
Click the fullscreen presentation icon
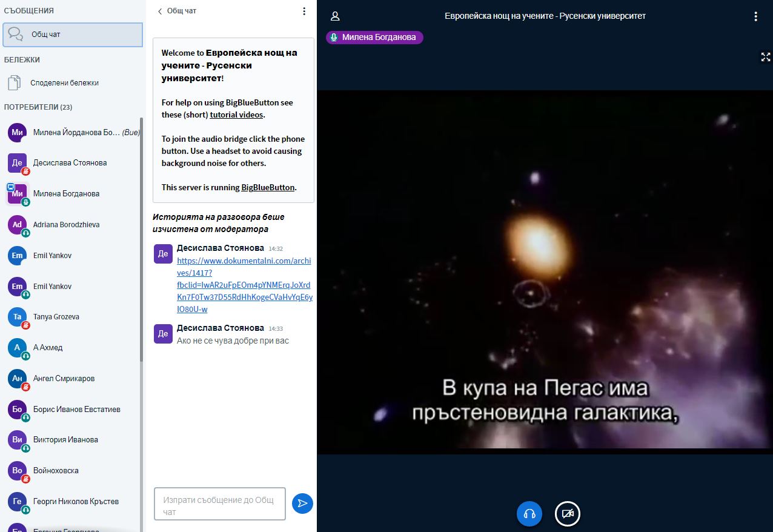(765, 57)
